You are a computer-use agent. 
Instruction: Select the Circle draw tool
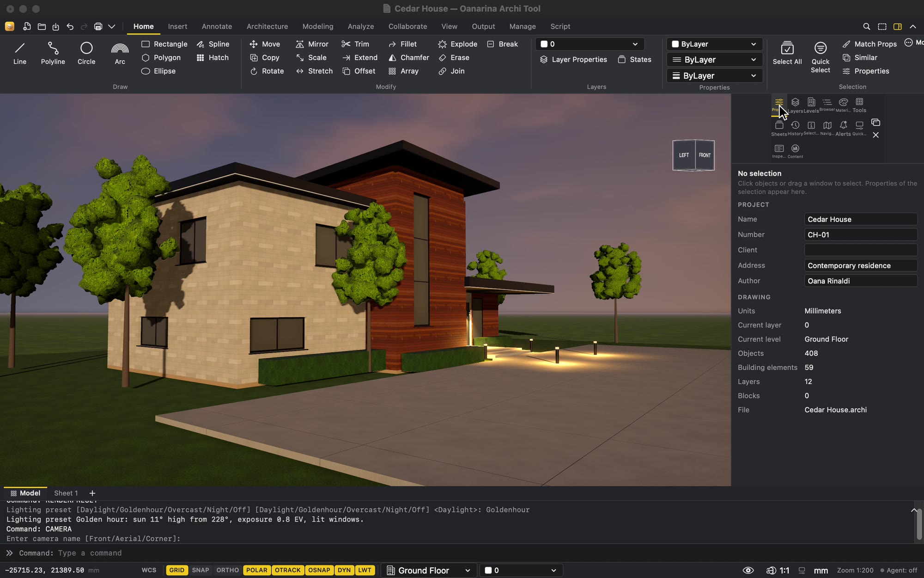pos(86,54)
